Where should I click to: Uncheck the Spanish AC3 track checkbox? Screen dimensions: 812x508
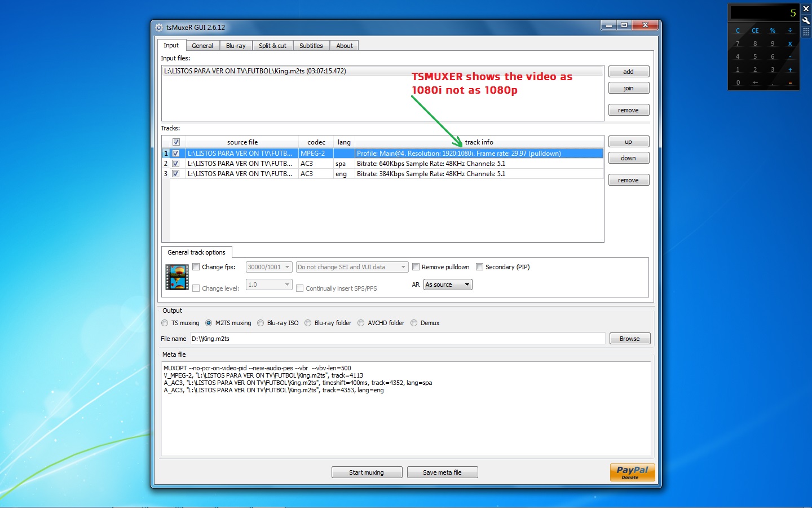(x=176, y=164)
